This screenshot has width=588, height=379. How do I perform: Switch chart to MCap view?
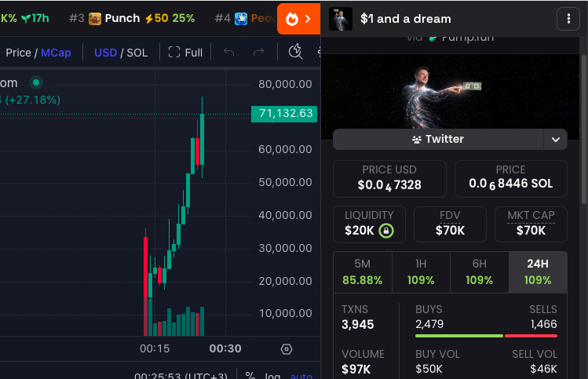(x=55, y=53)
